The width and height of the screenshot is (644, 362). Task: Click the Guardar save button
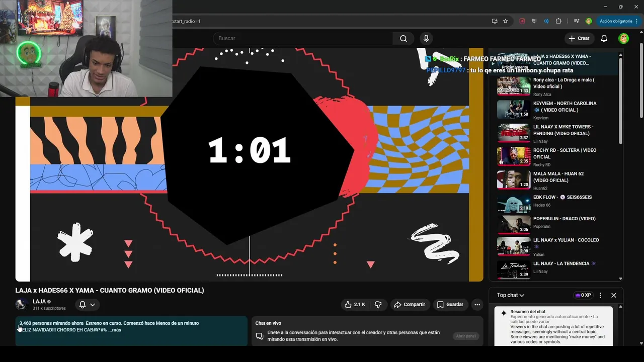coord(450,305)
